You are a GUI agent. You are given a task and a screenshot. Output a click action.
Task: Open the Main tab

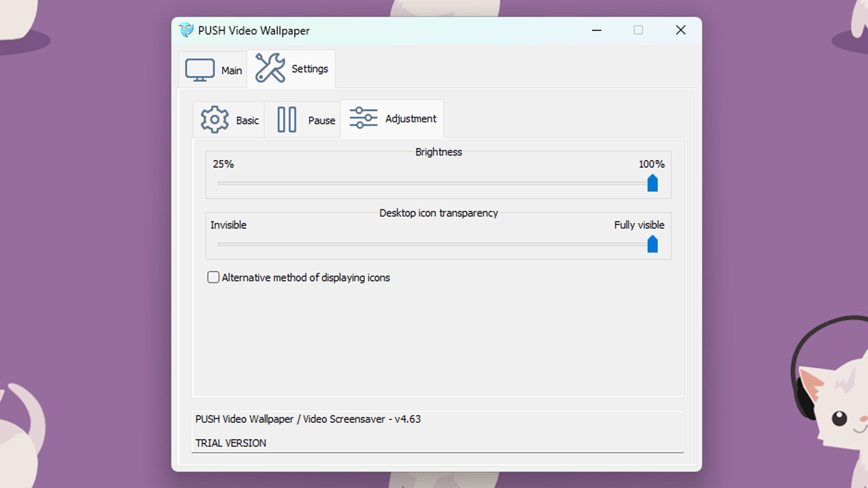click(213, 70)
